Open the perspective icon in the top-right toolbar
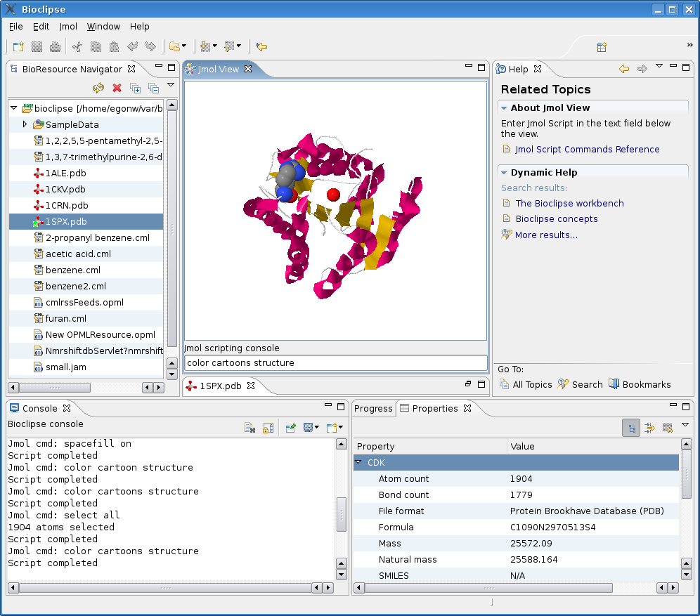 point(602,47)
